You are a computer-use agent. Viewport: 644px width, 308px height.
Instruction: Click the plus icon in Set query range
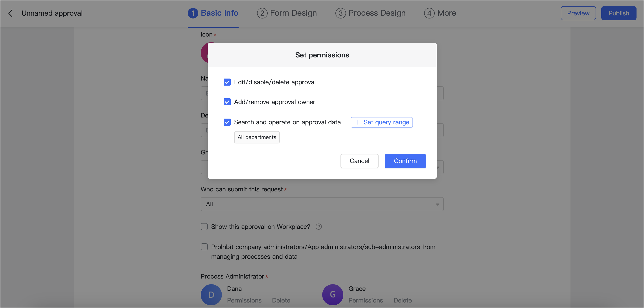click(357, 122)
